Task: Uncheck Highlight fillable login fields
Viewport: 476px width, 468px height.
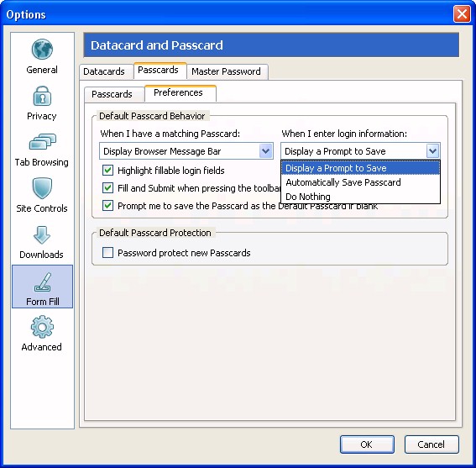Action: pos(107,171)
